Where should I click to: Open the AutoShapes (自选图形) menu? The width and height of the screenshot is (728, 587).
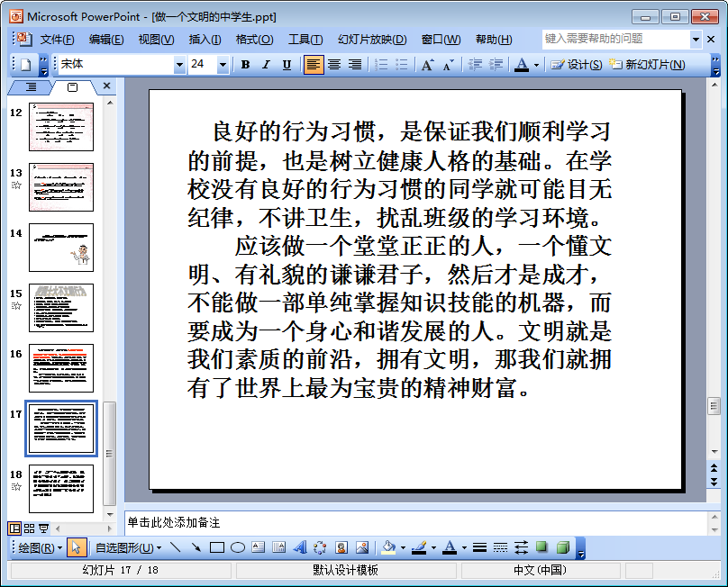(x=128, y=547)
